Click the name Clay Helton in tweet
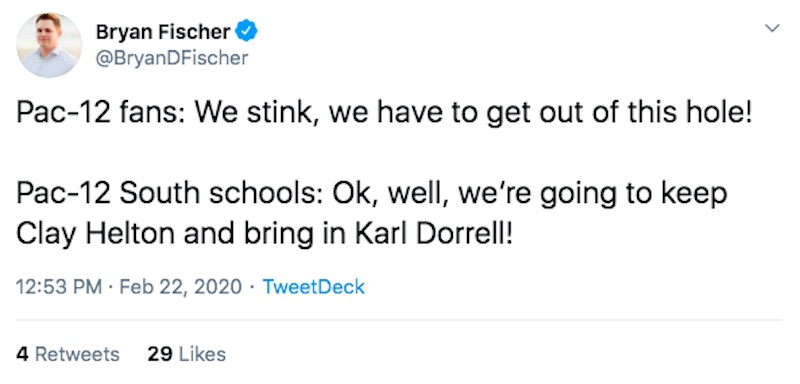This screenshot has height=384, width=800. [x=96, y=235]
